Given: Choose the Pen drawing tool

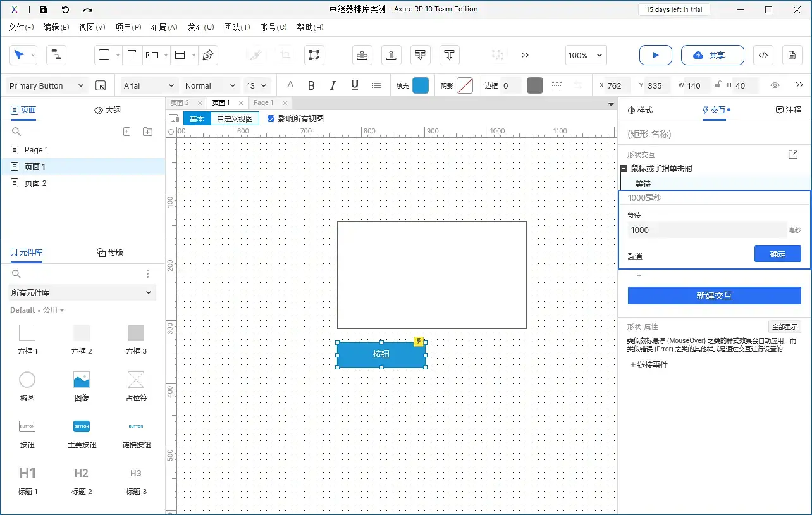Looking at the screenshot, I should [x=208, y=56].
